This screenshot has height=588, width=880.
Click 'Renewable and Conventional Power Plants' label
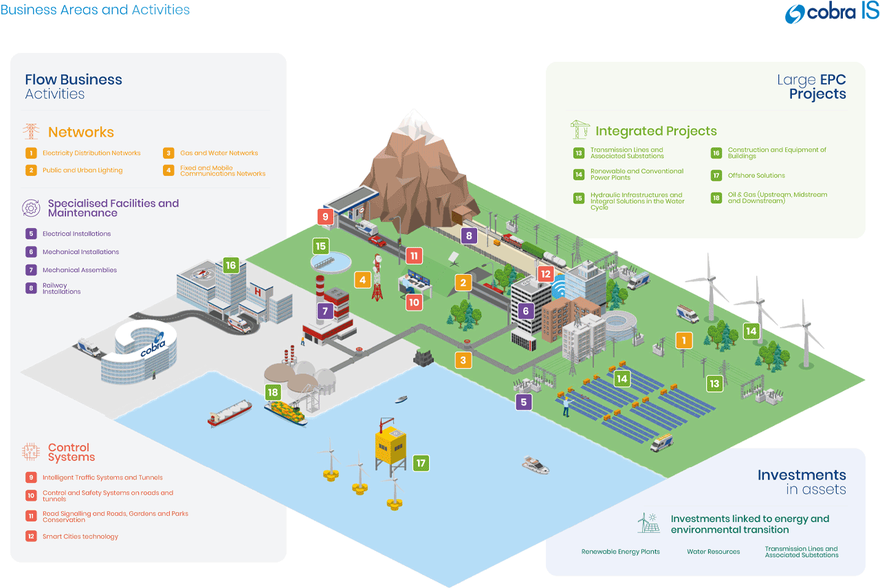[637, 174]
